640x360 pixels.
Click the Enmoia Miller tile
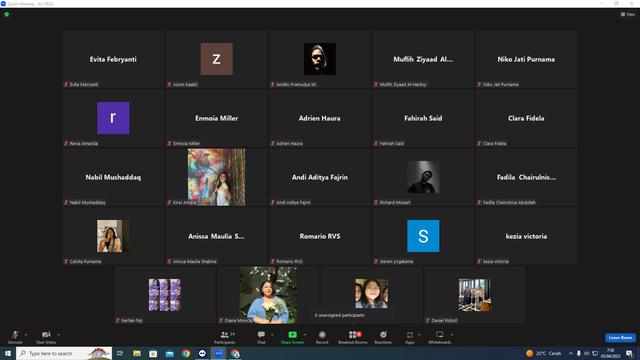216,118
